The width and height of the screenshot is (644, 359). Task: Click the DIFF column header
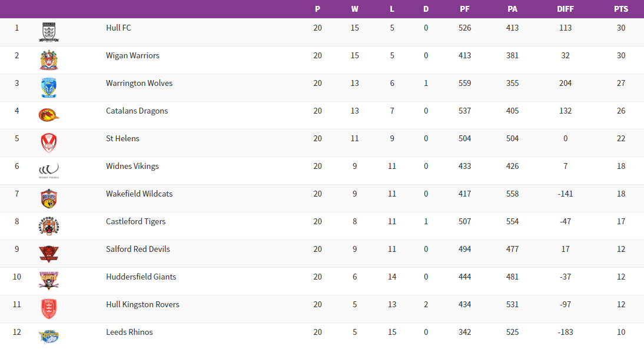tap(565, 9)
